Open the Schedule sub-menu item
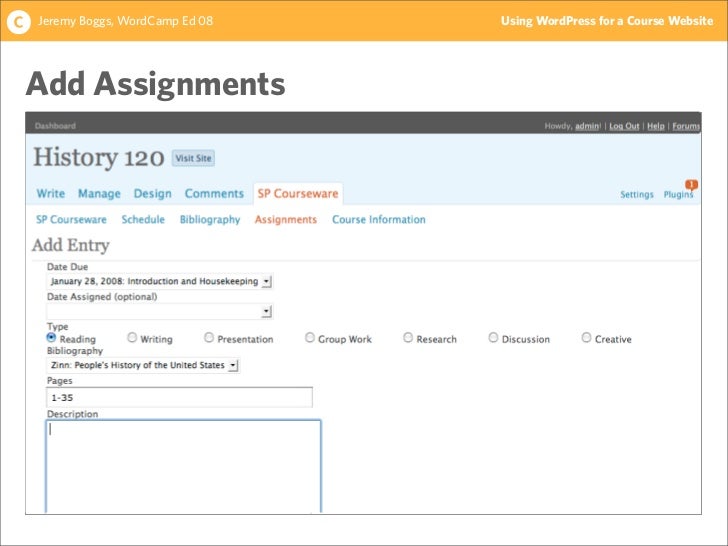The height and width of the screenshot is (546, 728). (143, 220)
